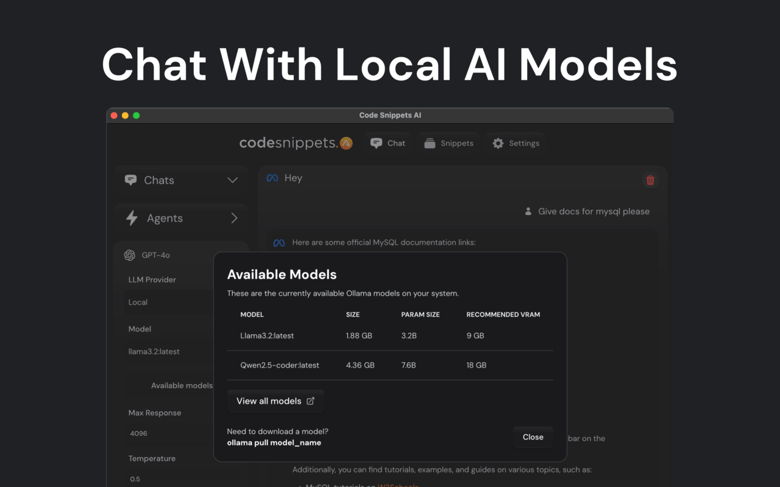This screenshot has width=780, height=487.
Task: Click the Chat speech bubble icon in top navigation
Action: (376, 143)
